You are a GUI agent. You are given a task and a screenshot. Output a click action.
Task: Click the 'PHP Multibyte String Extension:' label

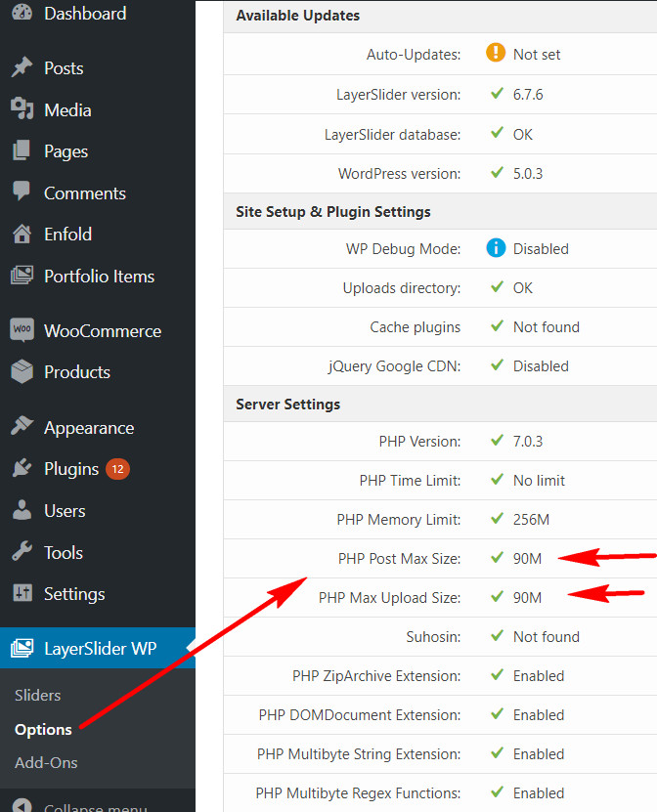pos(359,754)
